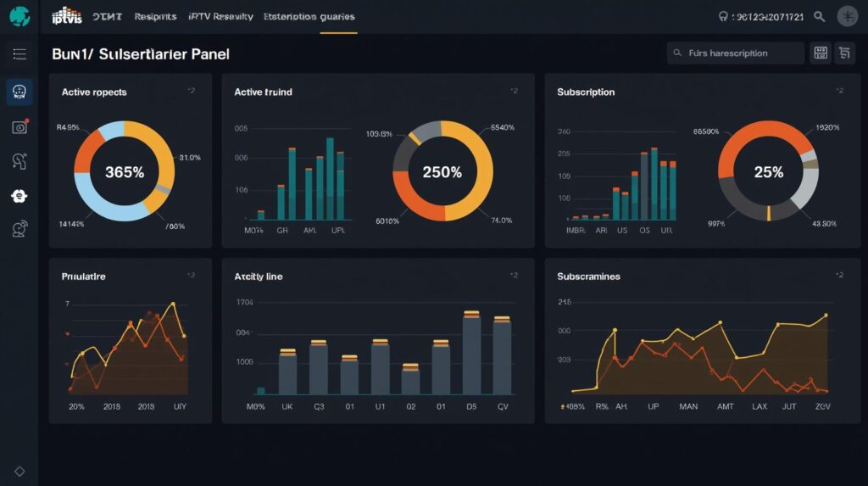Focus the Furs harescription search field
The height and width of the screenshot is (486, 868).
pyautogui.click(x=736, y=53)
